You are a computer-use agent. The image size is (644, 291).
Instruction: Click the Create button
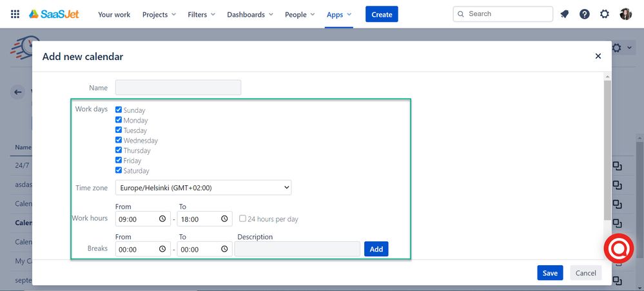click(382, 14)
